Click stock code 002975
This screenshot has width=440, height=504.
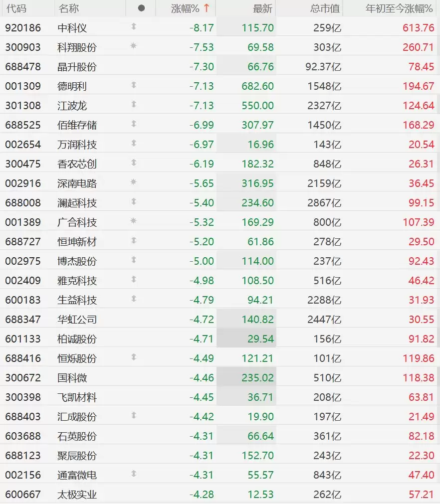pos(23,261)
